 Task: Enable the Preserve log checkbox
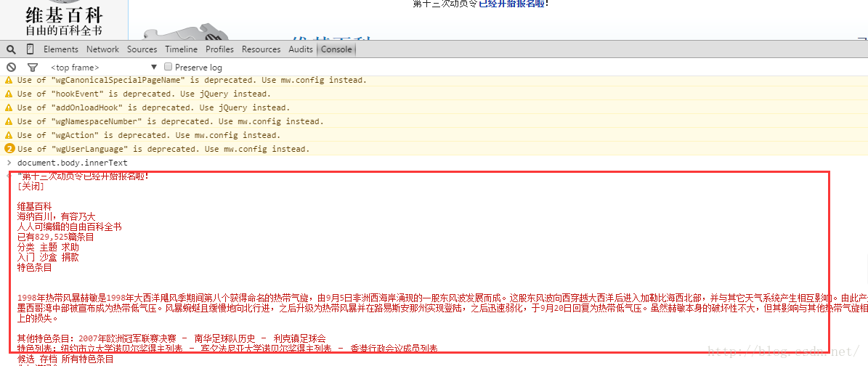click(x=169, y=67)
